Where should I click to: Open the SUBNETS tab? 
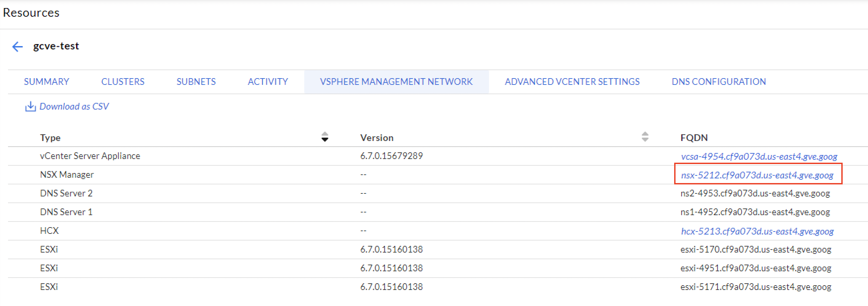tap(196, 81)
